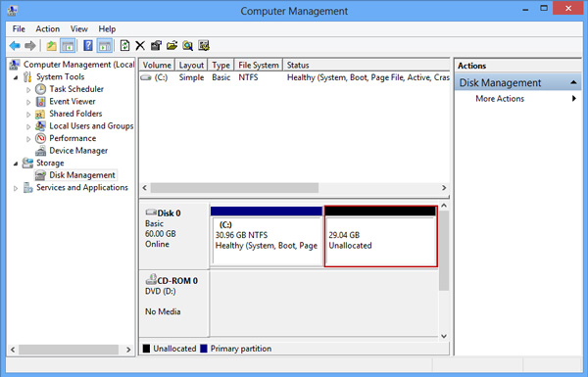Sort by the Status column header
This screenshot has width=588, height=377.
click(367, 66)
